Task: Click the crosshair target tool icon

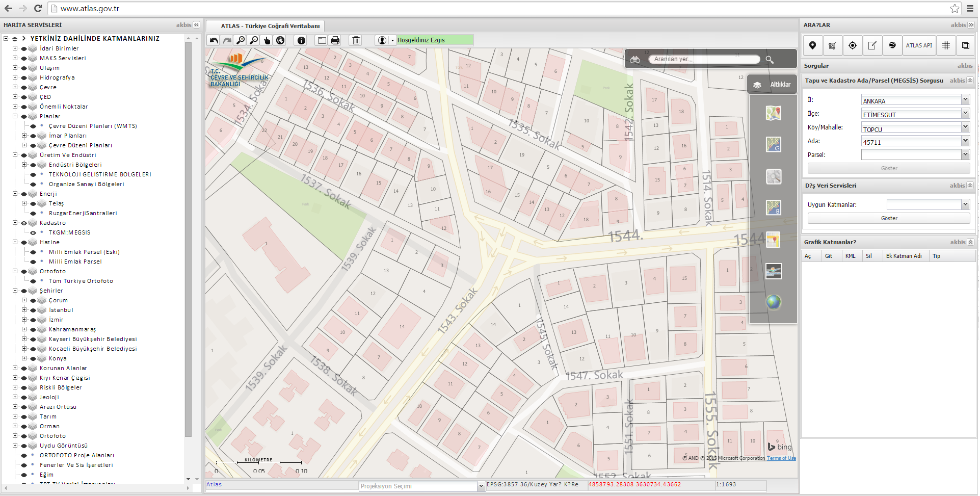Action: click(x=853, y=45)
